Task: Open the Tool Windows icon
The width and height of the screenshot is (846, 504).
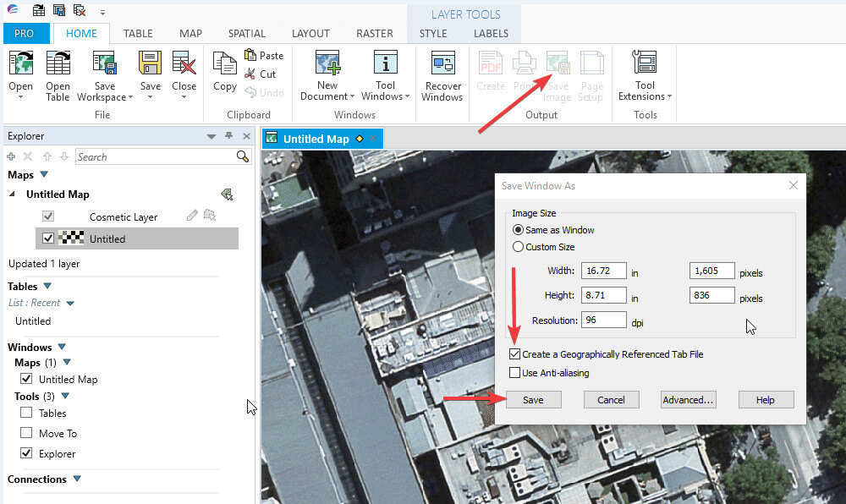Action: click(x=385, y=65)
